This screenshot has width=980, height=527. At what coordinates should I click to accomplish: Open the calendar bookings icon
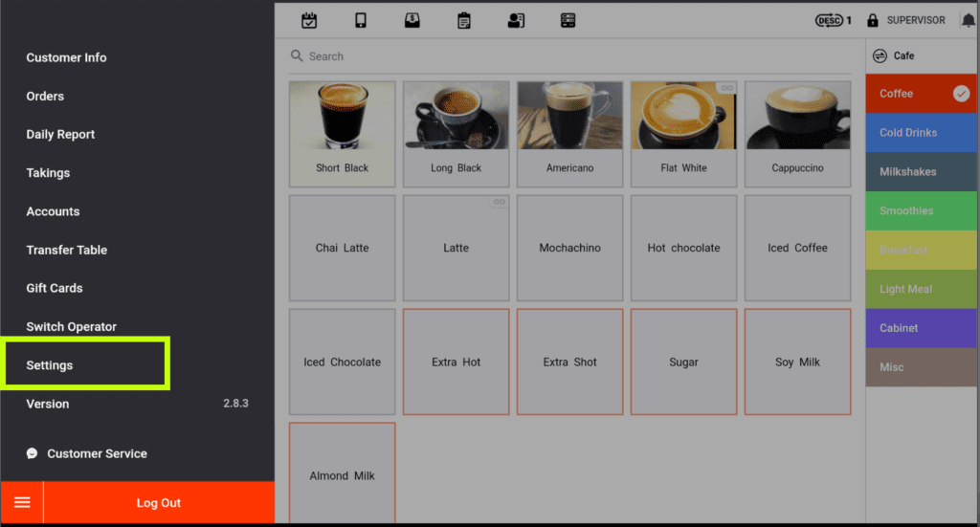tap(309, 20)
